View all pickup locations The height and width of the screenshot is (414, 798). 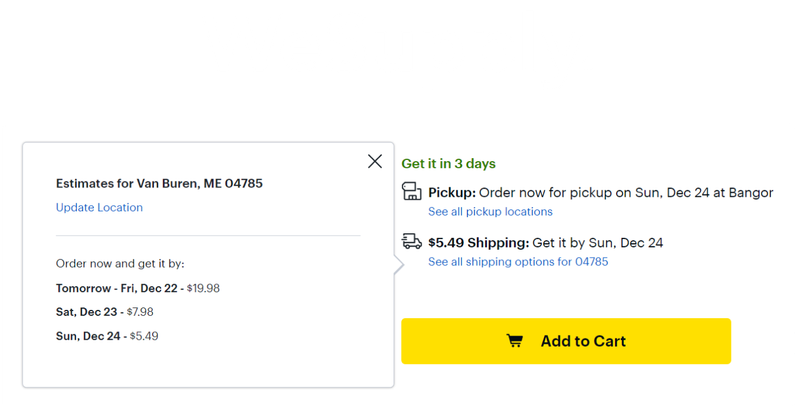[x=490, y=212]
